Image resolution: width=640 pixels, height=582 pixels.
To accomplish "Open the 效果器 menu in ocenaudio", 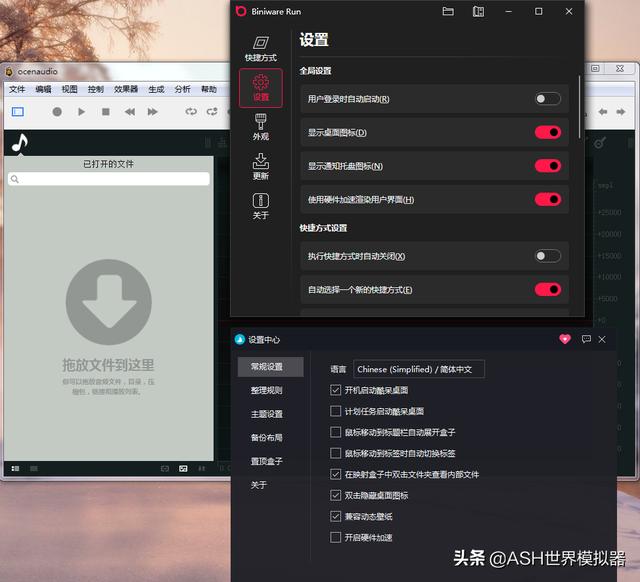I will (126, 89).
